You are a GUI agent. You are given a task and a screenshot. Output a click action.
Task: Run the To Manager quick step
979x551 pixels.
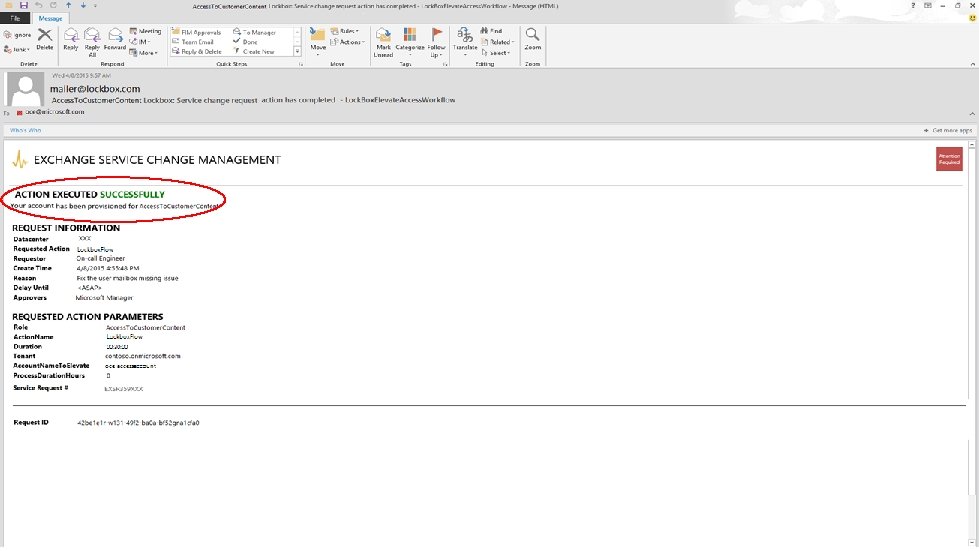coord(255,32)
